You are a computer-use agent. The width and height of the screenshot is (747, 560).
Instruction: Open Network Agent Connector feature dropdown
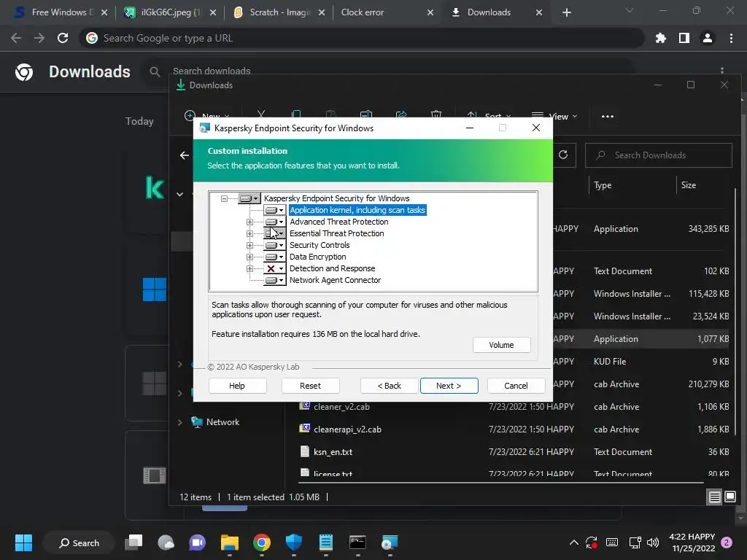tap(274, 281)
